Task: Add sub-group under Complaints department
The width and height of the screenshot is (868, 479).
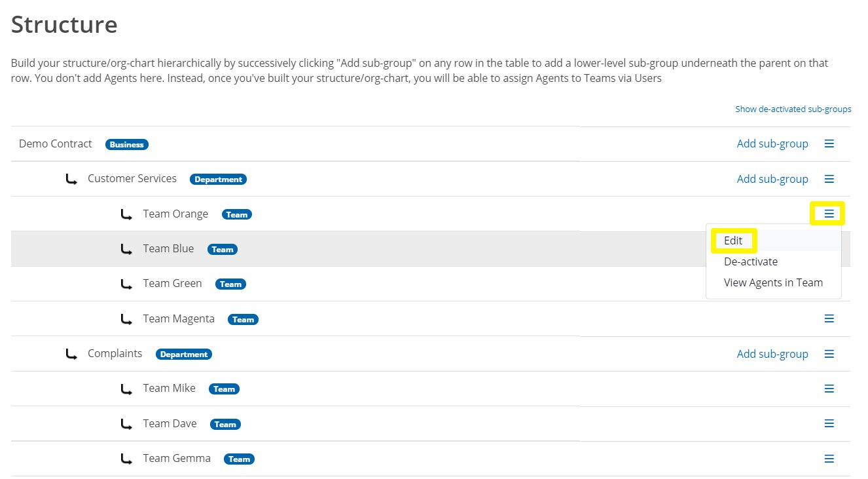Action: pyautogui.click(x=772, y=354)
